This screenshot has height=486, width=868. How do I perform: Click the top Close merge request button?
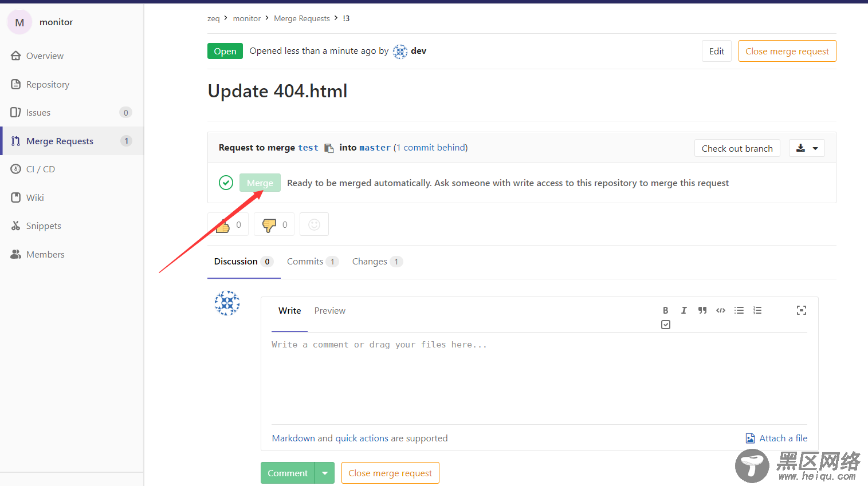pyautogui.click(x=787, y=51)
